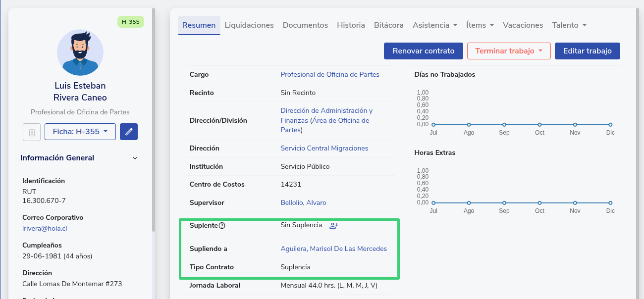Click the blue pencil edit icon
Viewport: 644px width, 299px height.
coord(129,132)
